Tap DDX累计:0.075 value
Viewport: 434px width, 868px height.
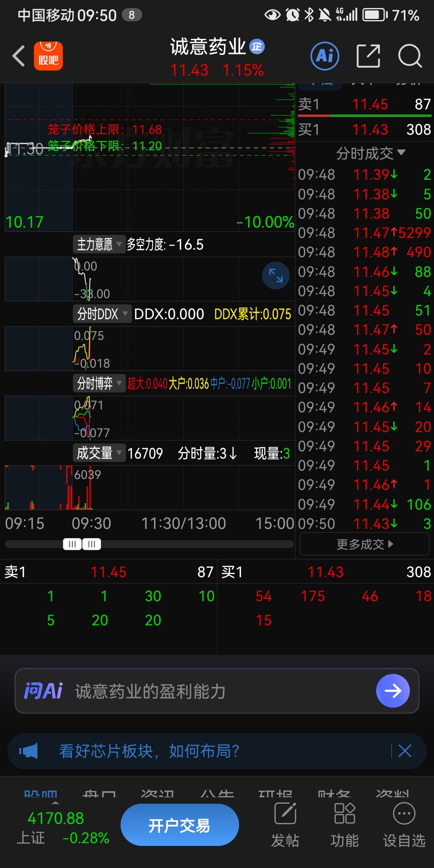click(x=253, y=314)
